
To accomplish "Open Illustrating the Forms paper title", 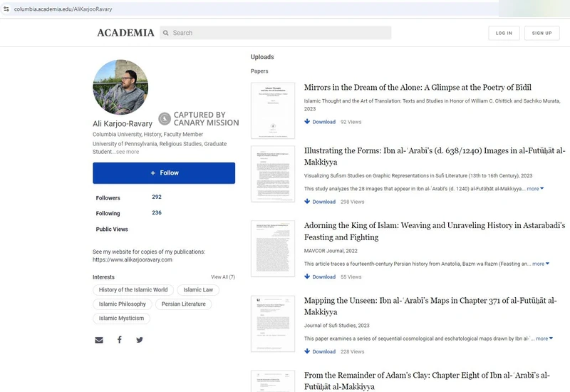I will (x=435, y=156).
